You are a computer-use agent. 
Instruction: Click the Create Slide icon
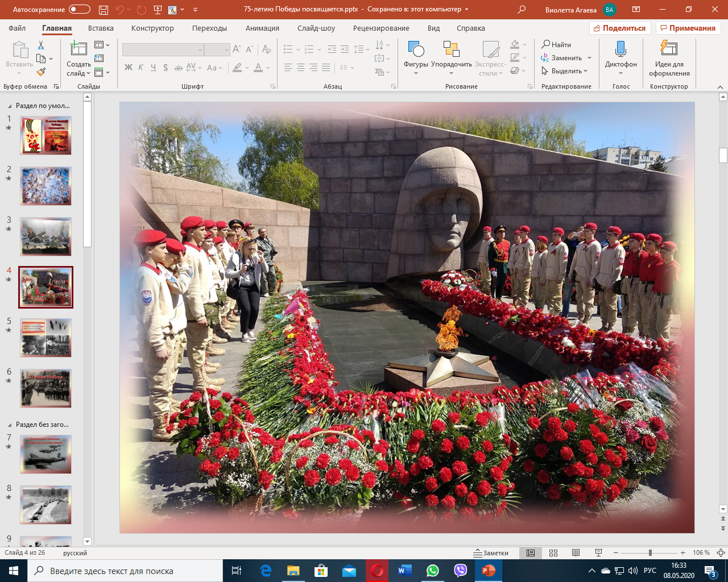(x=78, y=50)
